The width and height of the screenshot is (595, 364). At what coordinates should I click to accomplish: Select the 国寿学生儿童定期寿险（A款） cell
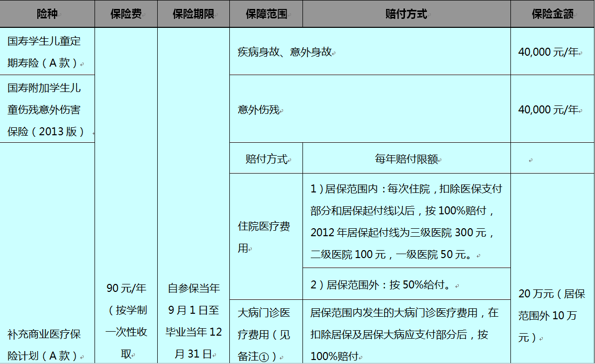point(47,52)
